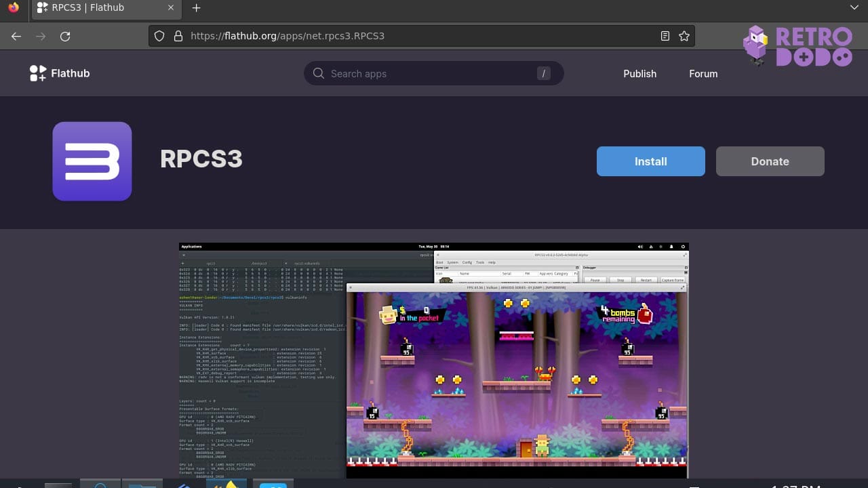Select the RPCS3 | Flathub browser tab
This screenshot has height=488, width=868.
click(x=107, y=8)
